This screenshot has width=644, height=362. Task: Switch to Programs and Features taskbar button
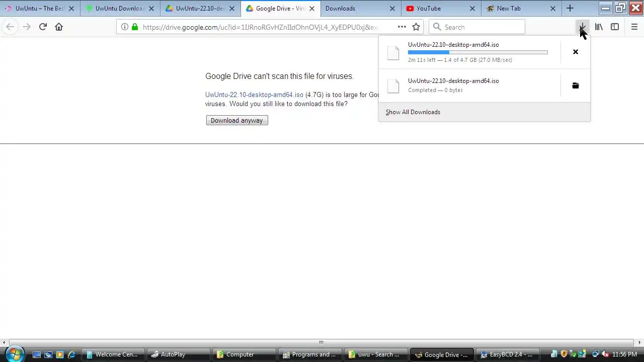[x=309, y=354]
